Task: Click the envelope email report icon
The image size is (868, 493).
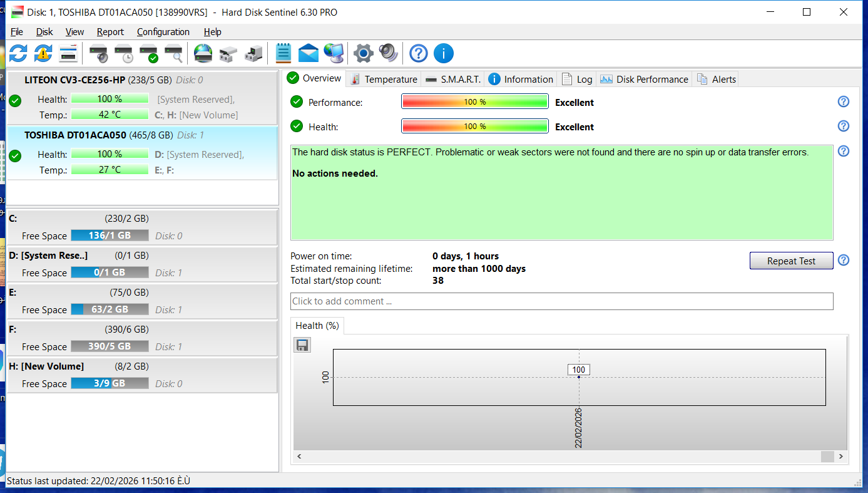Action: 309,53
